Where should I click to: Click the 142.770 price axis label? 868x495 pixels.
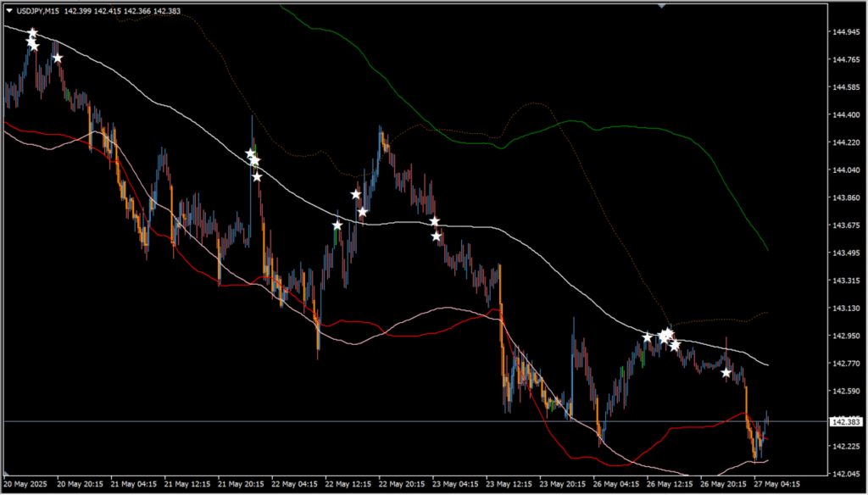846,364
